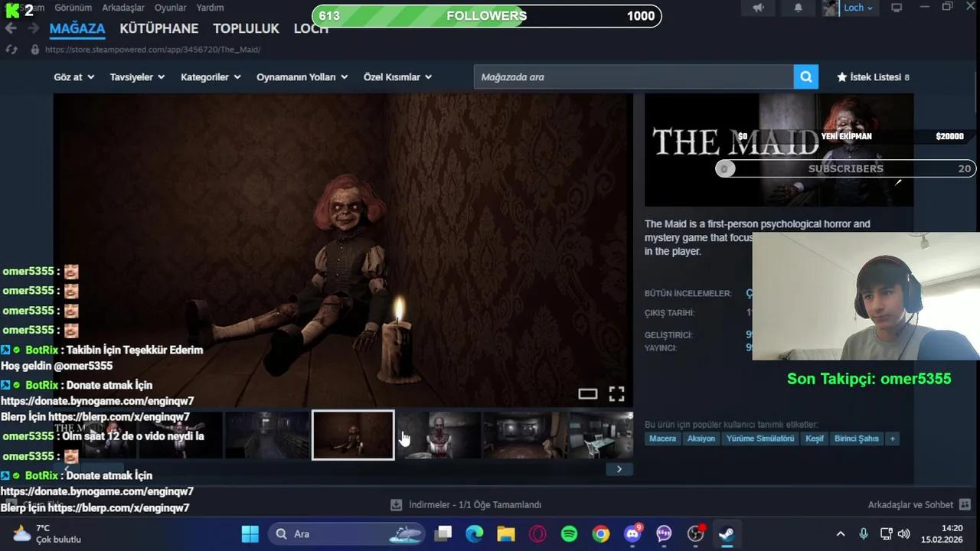This screenshot has width=980, height=551.
Task: Open the weather widget on the taskbar
Action: coord(47,533)
